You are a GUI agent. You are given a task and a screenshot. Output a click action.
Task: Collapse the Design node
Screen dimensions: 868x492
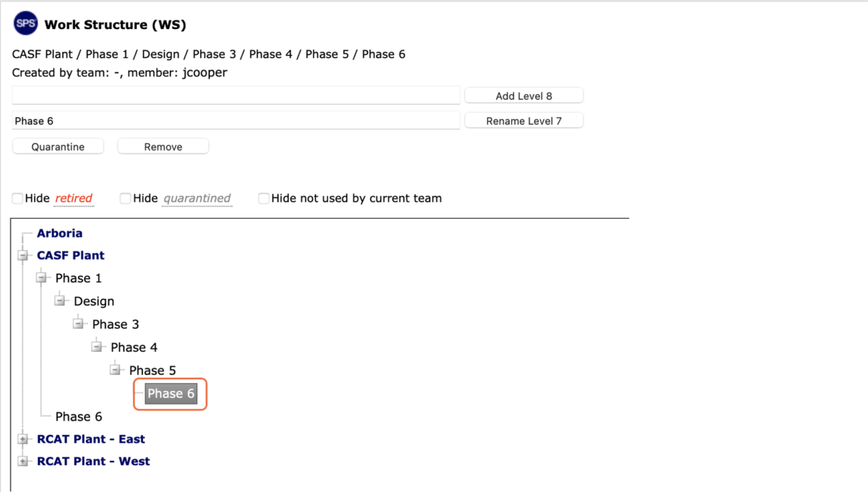pyautogui.click(x=60, y=301)
